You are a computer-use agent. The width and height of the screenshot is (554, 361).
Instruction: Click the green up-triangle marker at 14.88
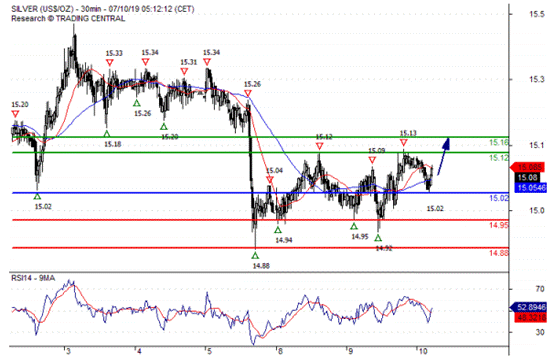pos(255,255)
